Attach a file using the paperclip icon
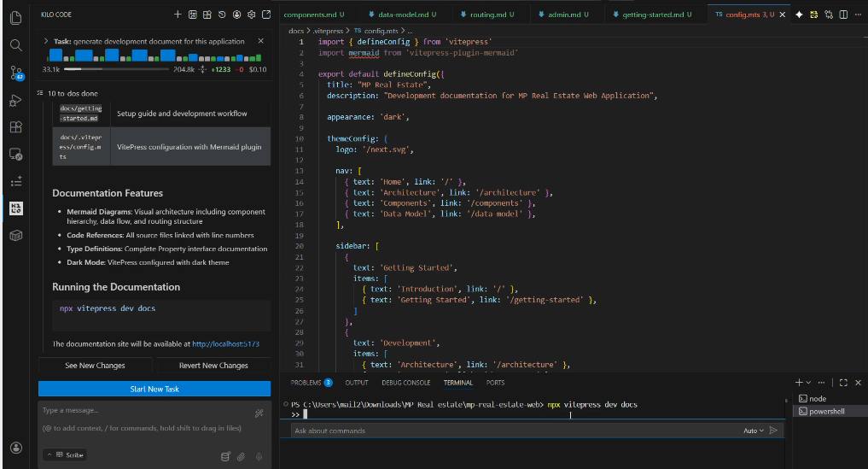Viewport: 868px width, 469px height. pos(241,455)
